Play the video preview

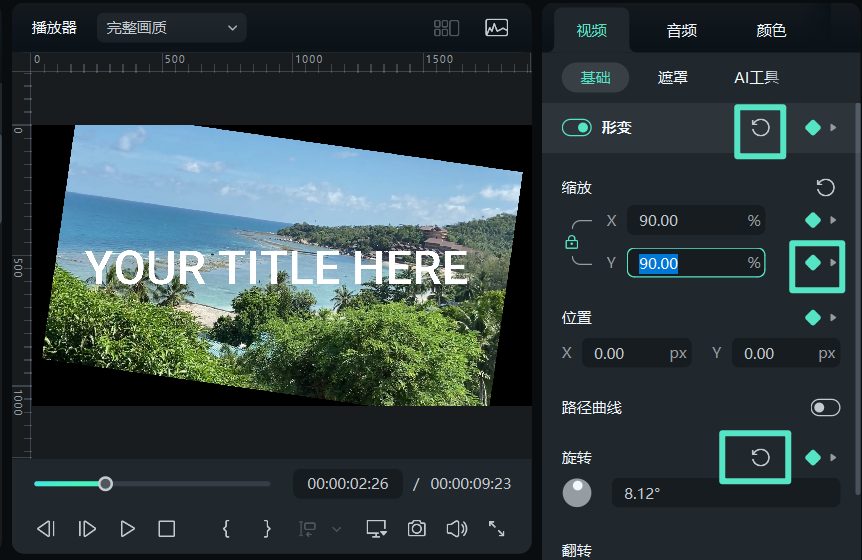[x=128, y=529]
